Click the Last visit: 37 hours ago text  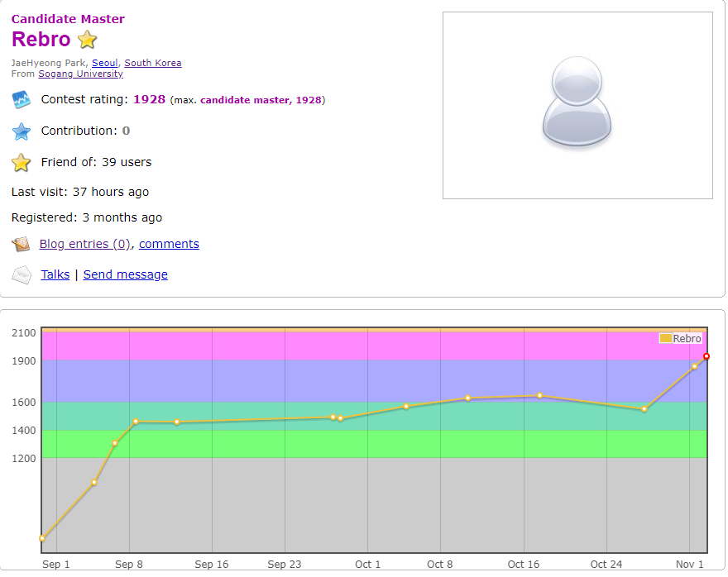pos(80,192)
